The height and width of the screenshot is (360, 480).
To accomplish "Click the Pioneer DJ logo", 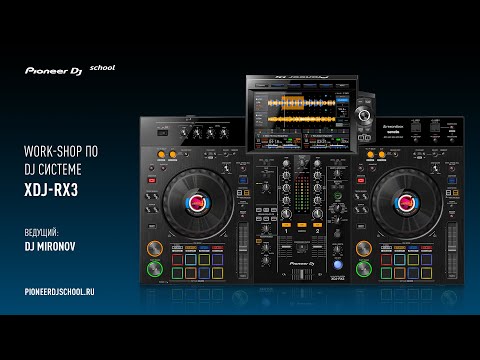I will [x=53, y=71].
